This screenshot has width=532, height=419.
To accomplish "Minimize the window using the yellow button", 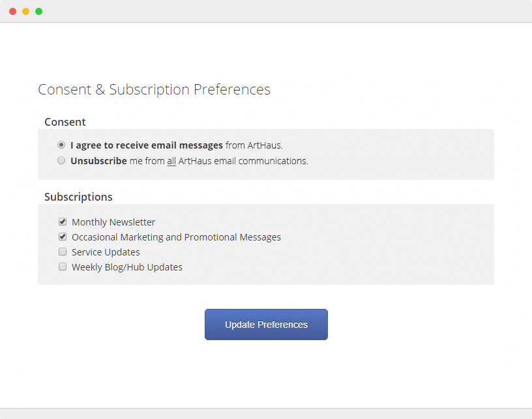I will 26,12.
